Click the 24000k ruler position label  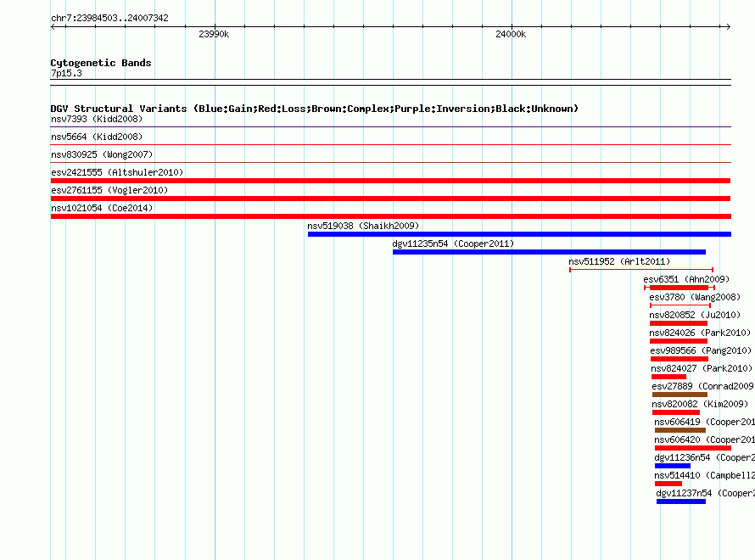[511, 34]
